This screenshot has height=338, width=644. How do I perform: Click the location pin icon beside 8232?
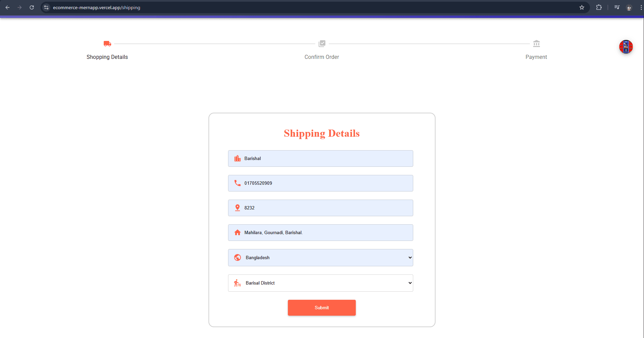238,208
